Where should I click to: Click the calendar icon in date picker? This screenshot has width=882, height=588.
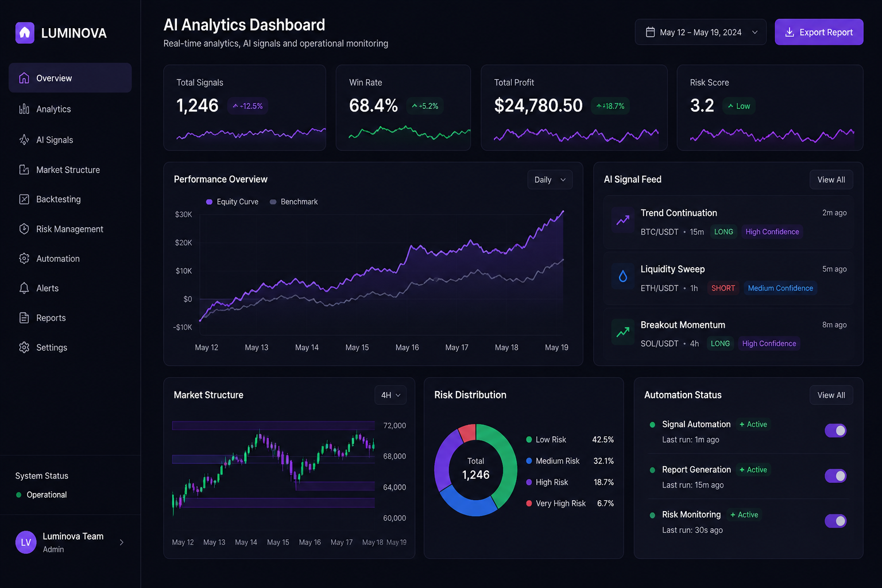[650, 32]
